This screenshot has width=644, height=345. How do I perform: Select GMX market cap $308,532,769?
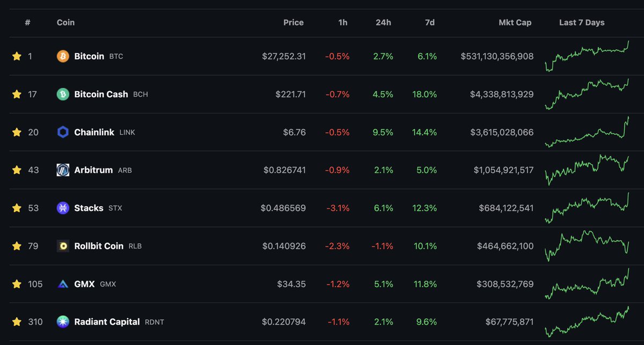point(506,284)
